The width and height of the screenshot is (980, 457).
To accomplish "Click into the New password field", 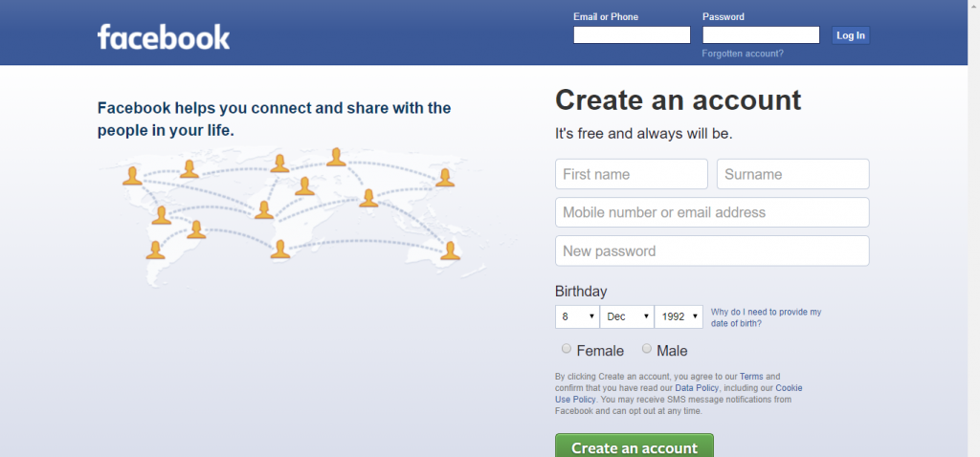I will click(x=712, y=251).
